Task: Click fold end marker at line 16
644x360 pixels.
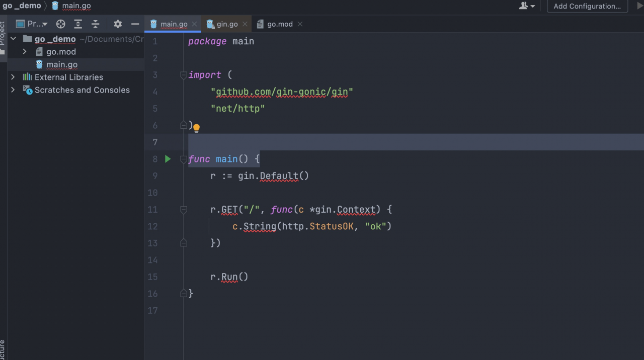Action: [x=184, y=293]
